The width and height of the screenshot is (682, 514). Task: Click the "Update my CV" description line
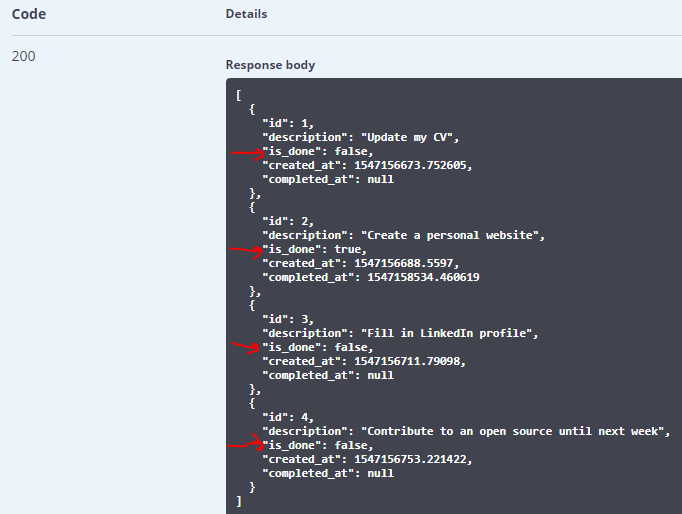(x=361, y=137)
